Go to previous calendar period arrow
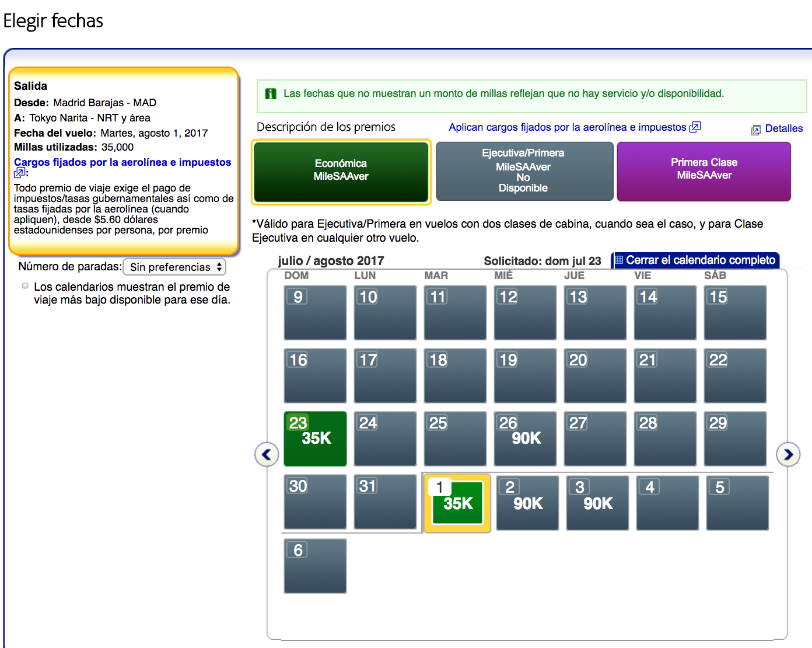Screen dimensions: 812x648 coord(267,454)
